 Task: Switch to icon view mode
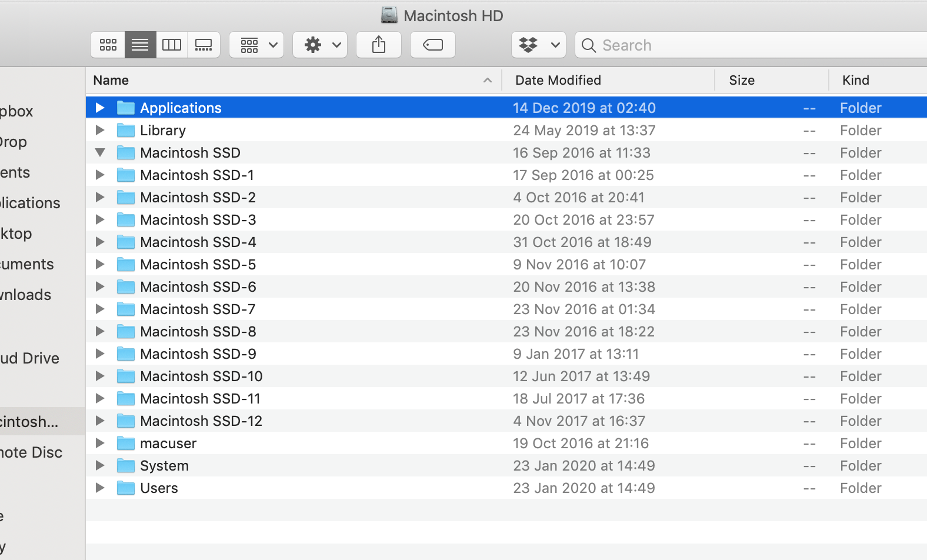(x=108, y=45)
